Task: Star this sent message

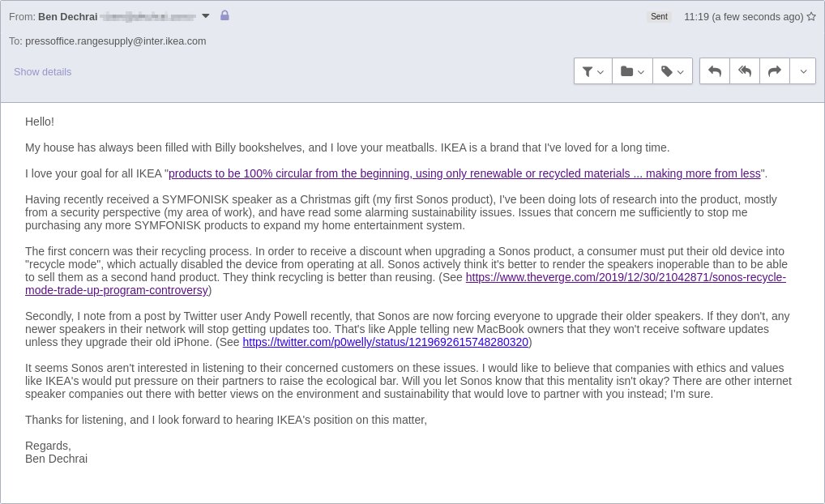Action: 811,16
